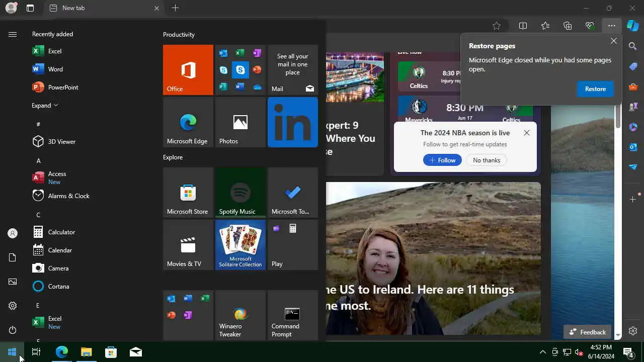Open Edge Settings and more menu
The image size is (644, 362).
pyautogui.click(x=611, y=26)
